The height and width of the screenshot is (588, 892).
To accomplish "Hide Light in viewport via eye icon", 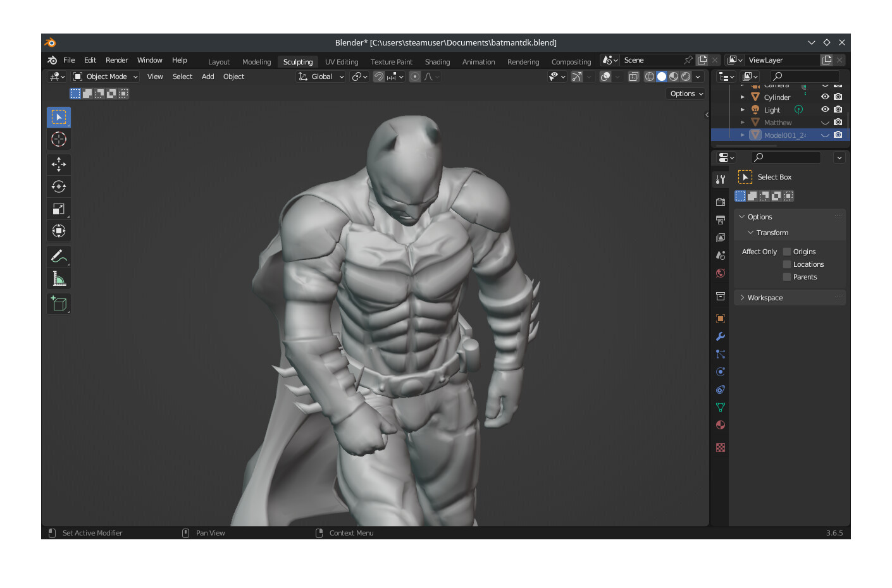I will pyautogui.click(x=825, y=109).
